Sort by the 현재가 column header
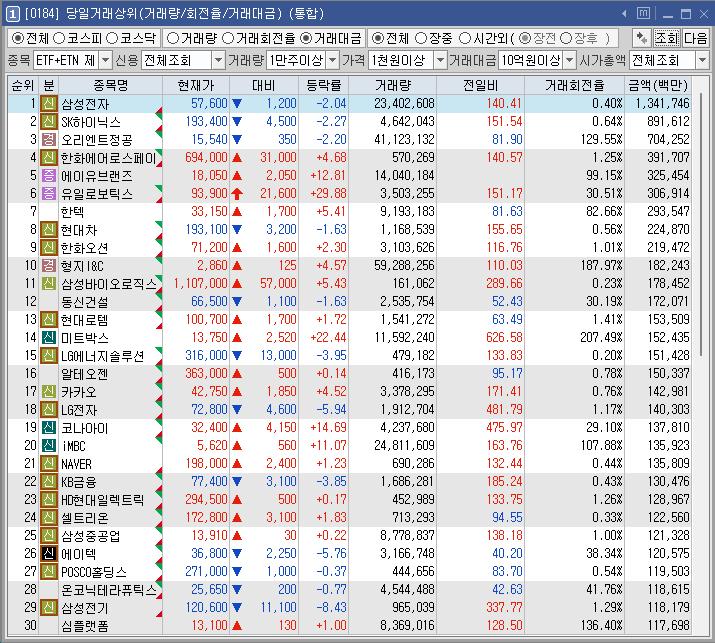 [196, 86]
